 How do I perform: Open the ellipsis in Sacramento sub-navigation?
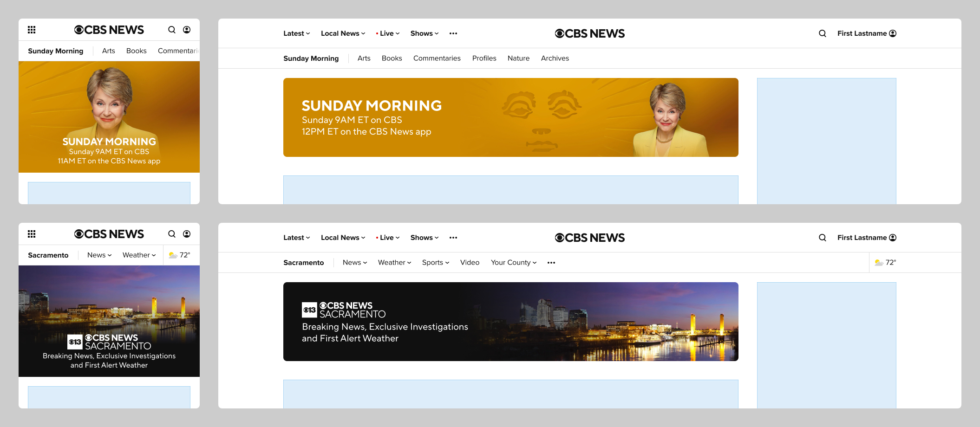pos(551,262)
